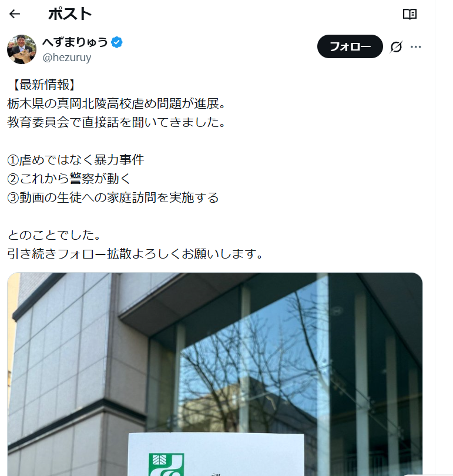453x476 pixels.
Task: Click the line mentioning 真岡北陵高校
Action: pos(117,103)
